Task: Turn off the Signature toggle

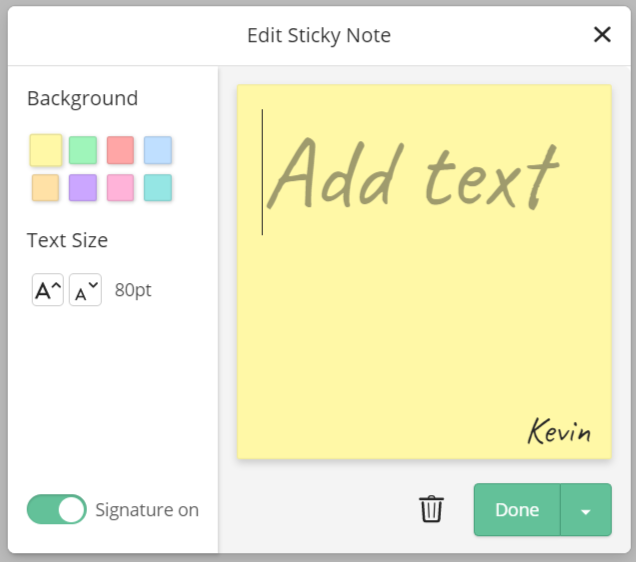Action: [x=57, y=509]
